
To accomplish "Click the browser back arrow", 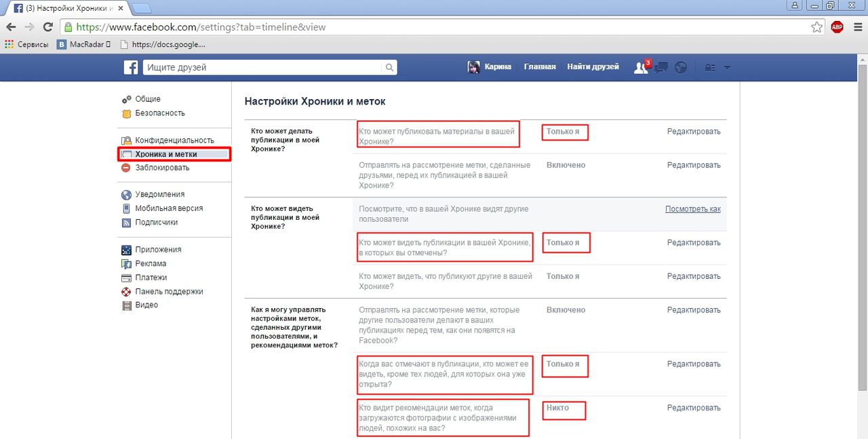I will (12, 27).
